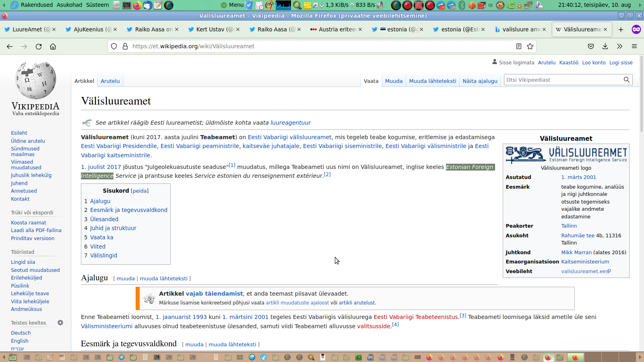644x362 pixels.
Task: Go back to the previous page
Action: click(10, 46)
